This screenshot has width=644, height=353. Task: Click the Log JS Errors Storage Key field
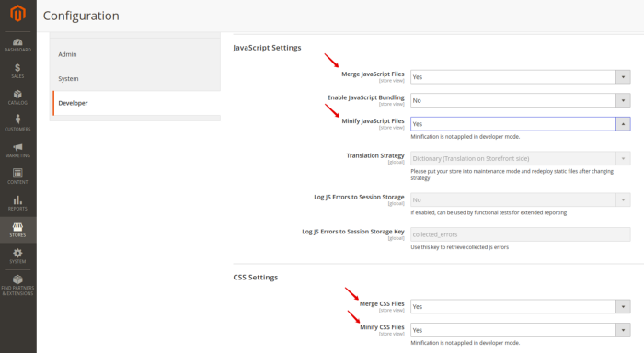pyautogui.click(x=521, y=234)
